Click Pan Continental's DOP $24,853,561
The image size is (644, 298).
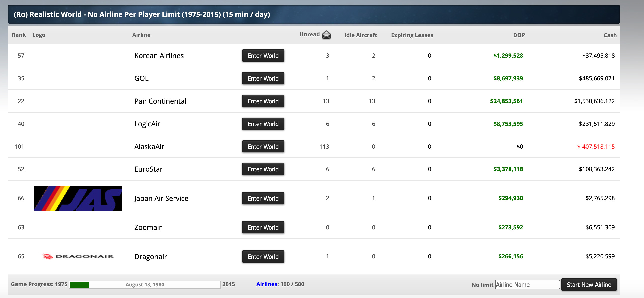pos(506,101)
